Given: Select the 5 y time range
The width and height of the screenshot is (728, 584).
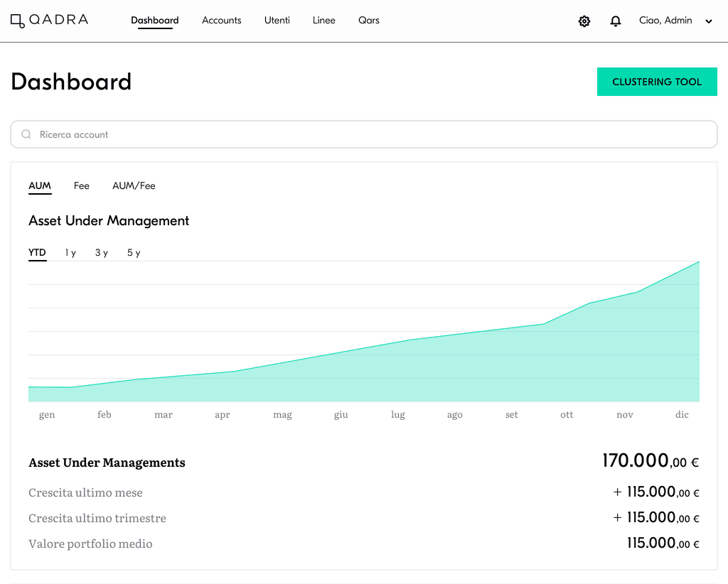Looking at the screenshot, I should click(134, 253).
